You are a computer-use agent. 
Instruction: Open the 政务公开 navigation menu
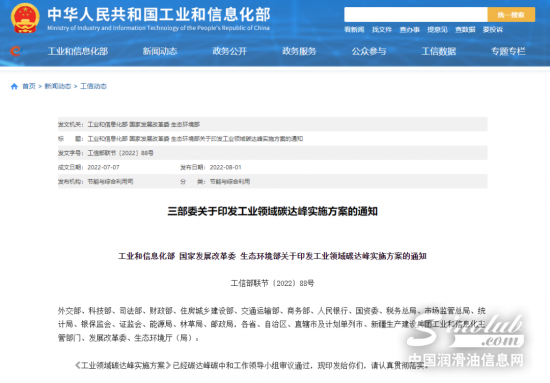[230, 51]
